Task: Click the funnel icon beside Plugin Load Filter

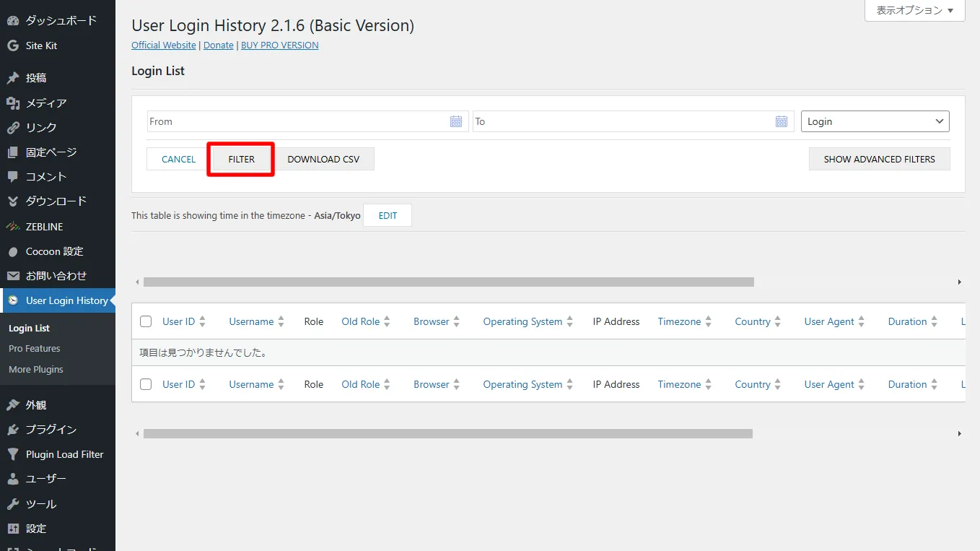Action: click(x=12, y=454)
